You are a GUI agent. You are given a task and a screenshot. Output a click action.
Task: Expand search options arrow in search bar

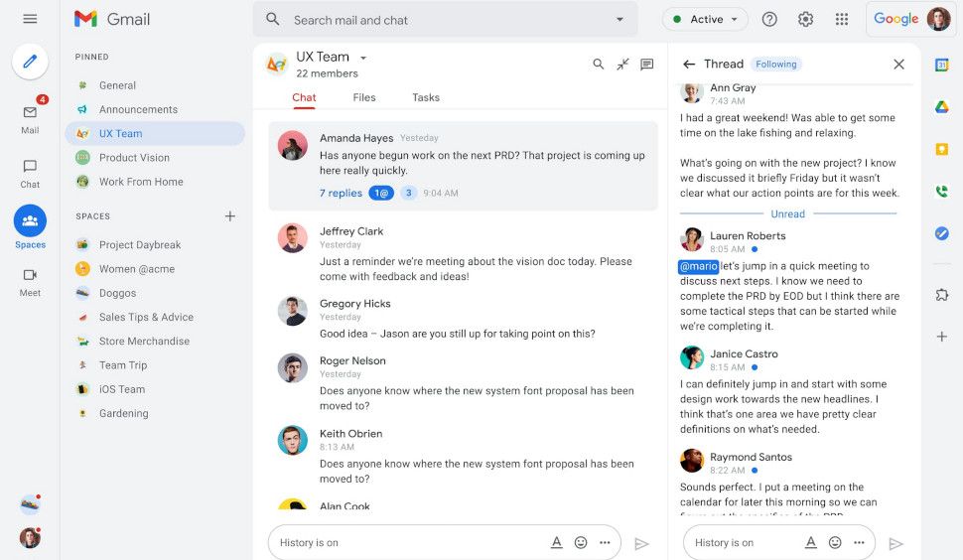(619, 20)
